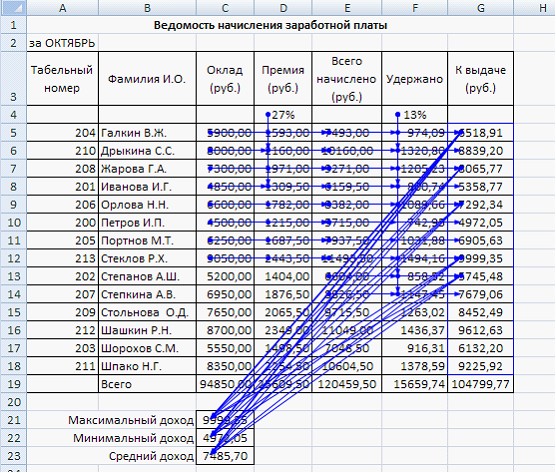Select column B header

click(x=147, y=8)
